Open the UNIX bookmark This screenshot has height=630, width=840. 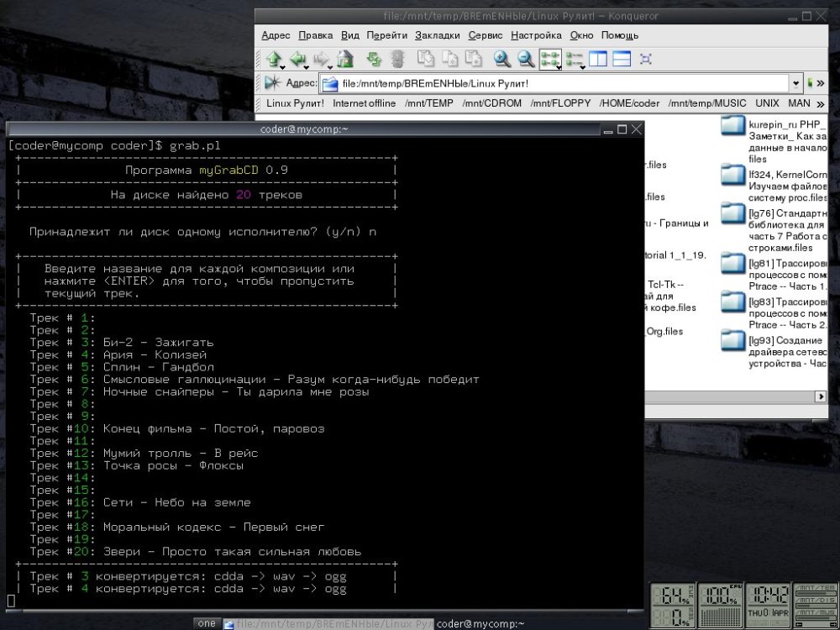pyautogui.click(x=767, y=103)
